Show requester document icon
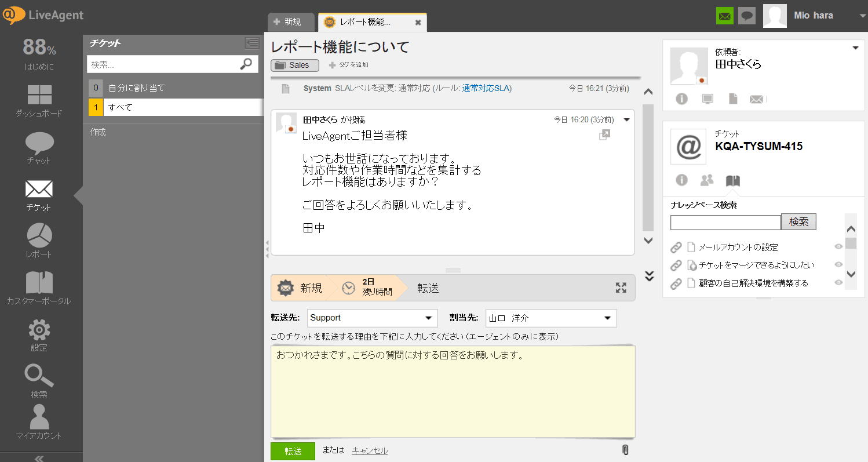The height and width of the screenshot is (462, 868). pos(733,99)
